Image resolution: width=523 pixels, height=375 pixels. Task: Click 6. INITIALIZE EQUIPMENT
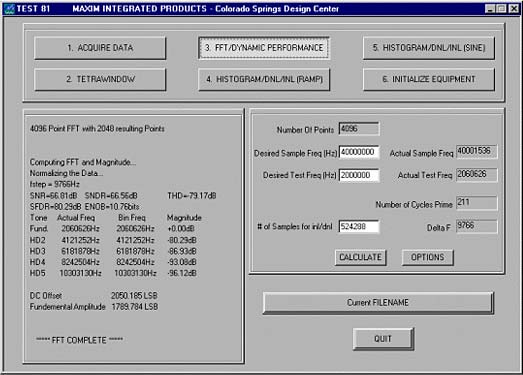pyautogui.click(x=429, y=79)
